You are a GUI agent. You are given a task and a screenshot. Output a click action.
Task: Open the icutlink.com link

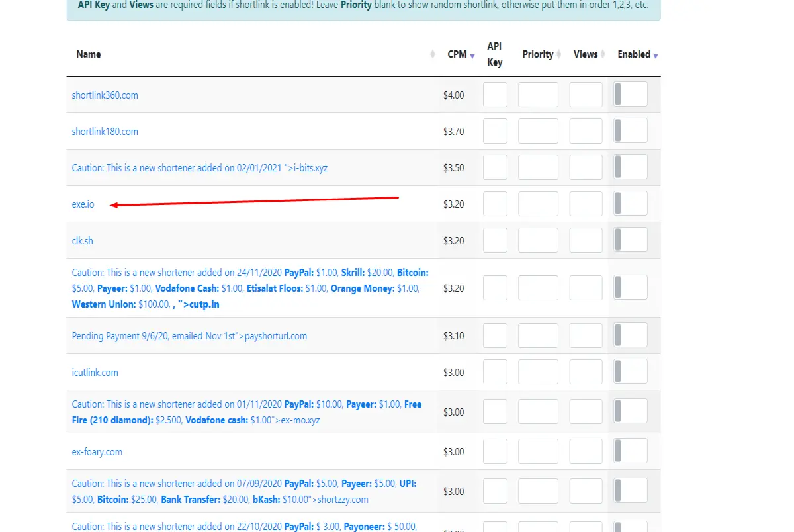click(95, 373)
